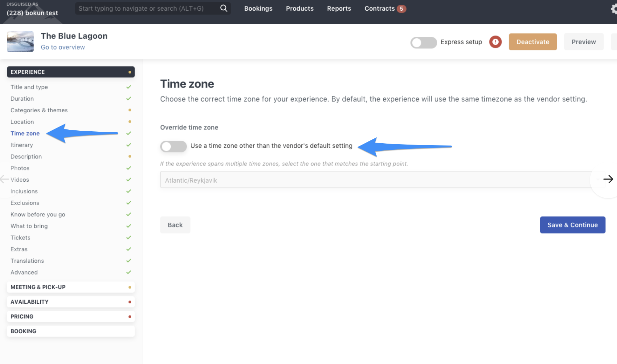Viewport: 617px width, 364px height.
Task: Click The Blue Lagoon title
Action: click(74, 36)
